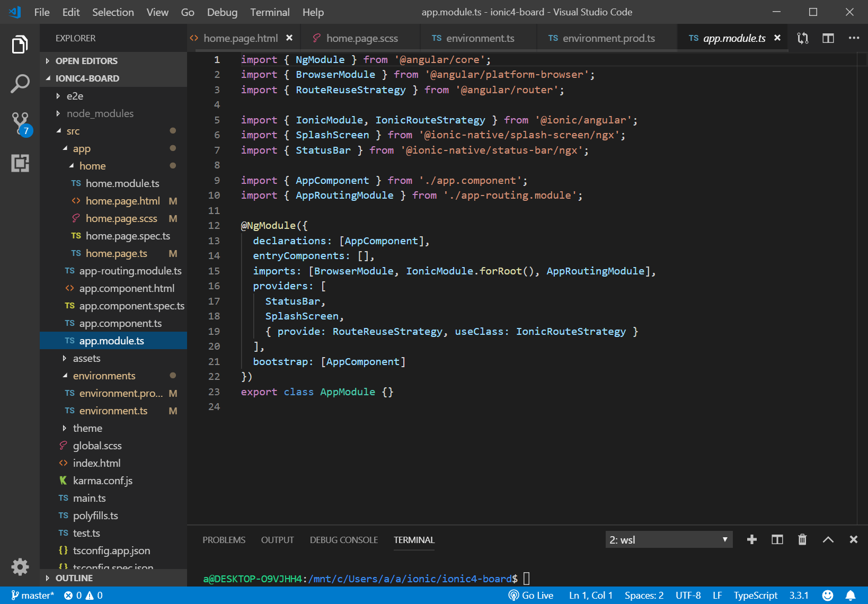Screen dimensions: 868x604
Task: Click the split editor icon
Action: [x=828, y=38]
